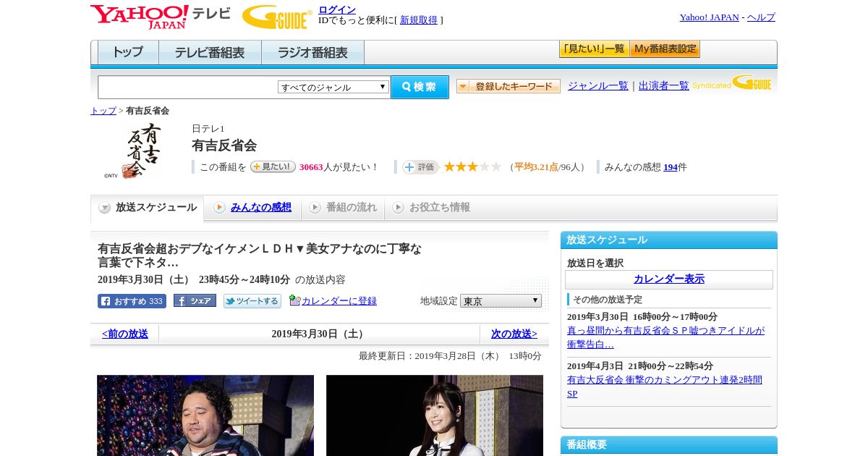Open the ヘルプ link
Viewport: 868px width, 456px height.
click(x=761, y=17)
